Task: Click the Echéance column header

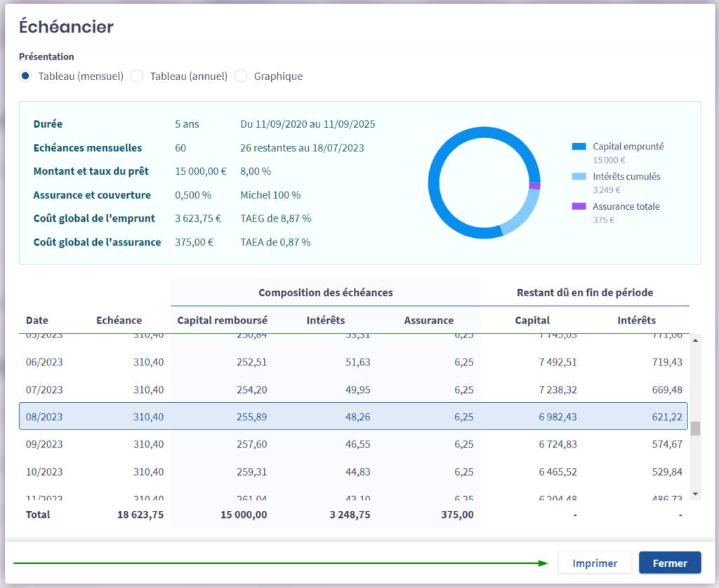Action: coord(119,321)
